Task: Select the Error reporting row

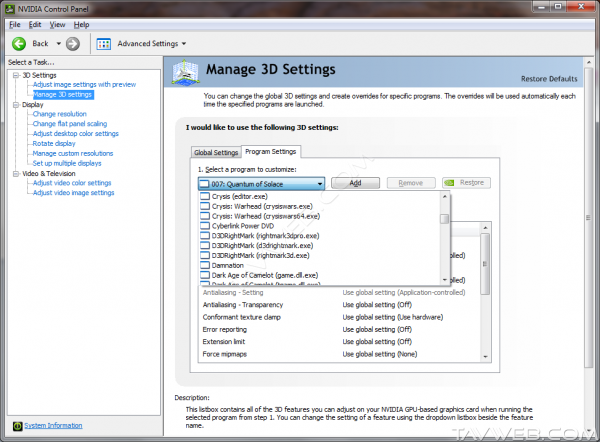Action: coord(339,329)
